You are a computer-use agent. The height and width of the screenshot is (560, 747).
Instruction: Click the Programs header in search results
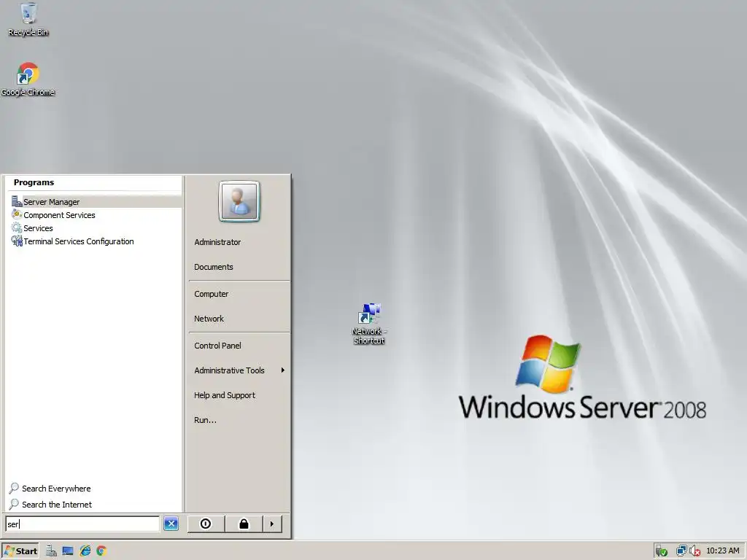coord(34,182)
